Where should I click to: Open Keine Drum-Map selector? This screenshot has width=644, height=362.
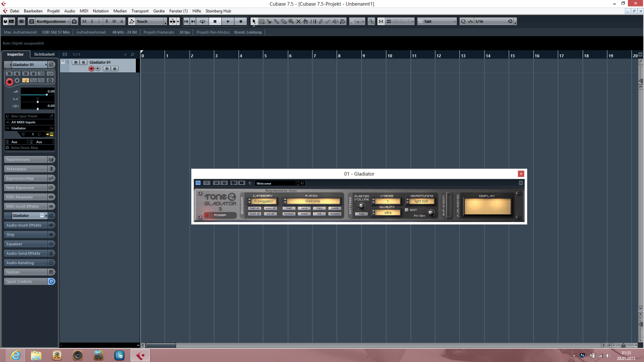tap(30, 148)
